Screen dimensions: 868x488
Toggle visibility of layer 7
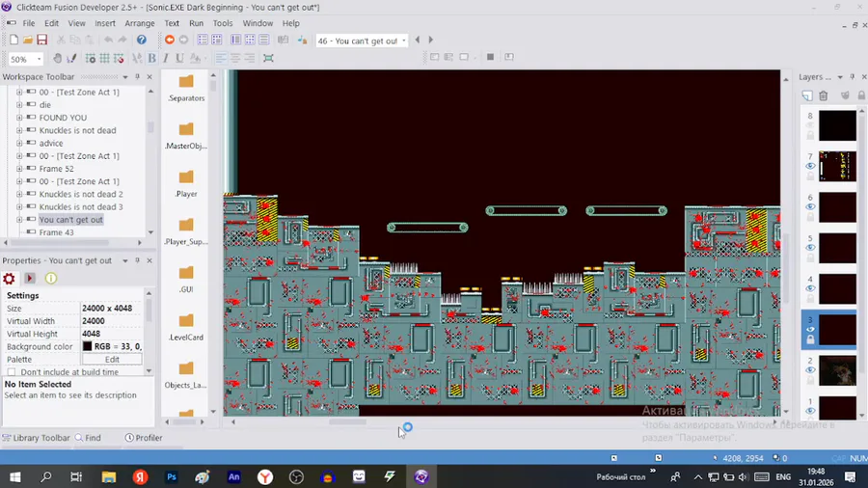click(x=810, y=166)
